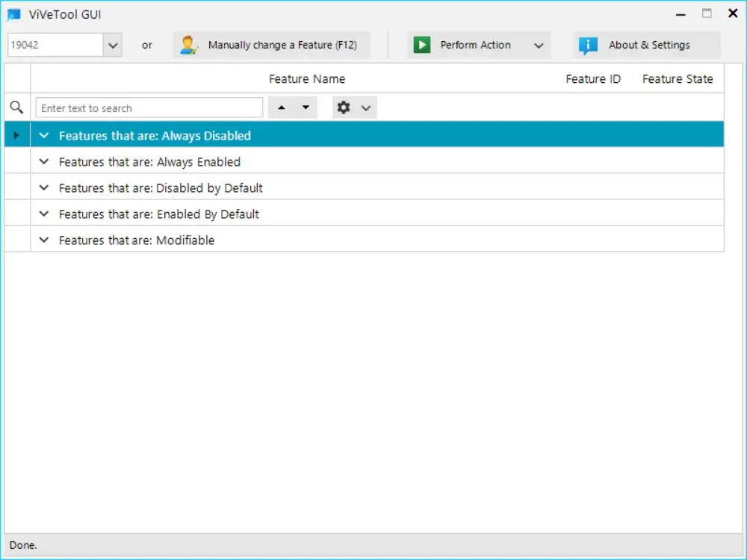Screen dimensions: 747x560
Task: Click the info icon beside About & Settings
Action: (x=588, y=45)
